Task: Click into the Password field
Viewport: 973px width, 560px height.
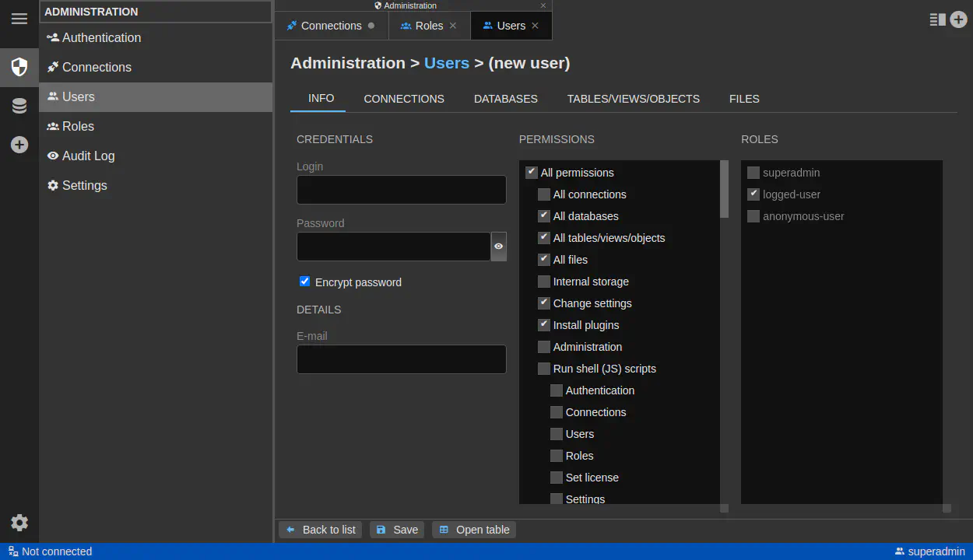Action: point(394,246)
